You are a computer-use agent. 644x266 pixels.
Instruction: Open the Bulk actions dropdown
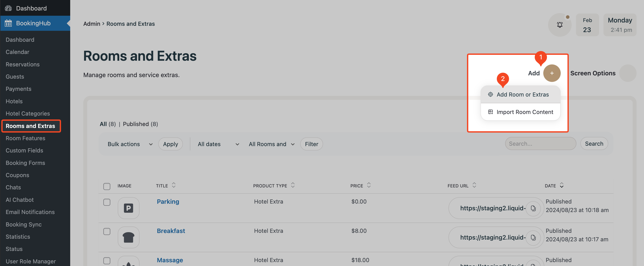(130, 144)
